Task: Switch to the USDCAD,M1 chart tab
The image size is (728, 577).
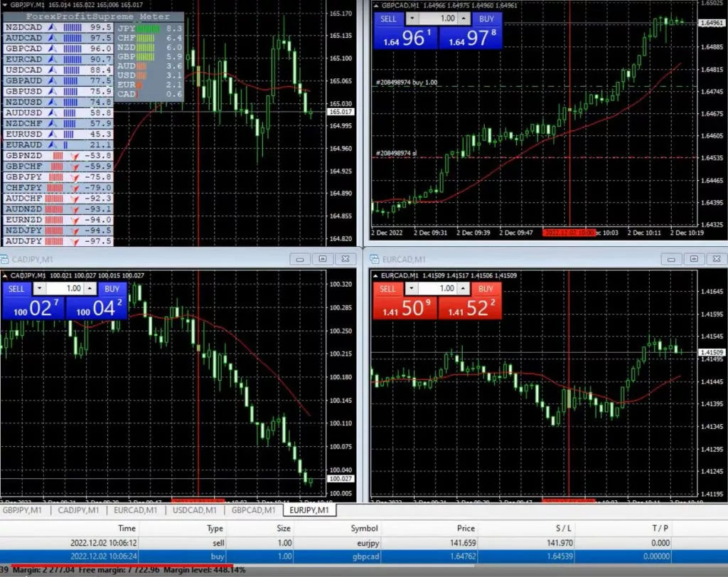Action: point(194,509)
